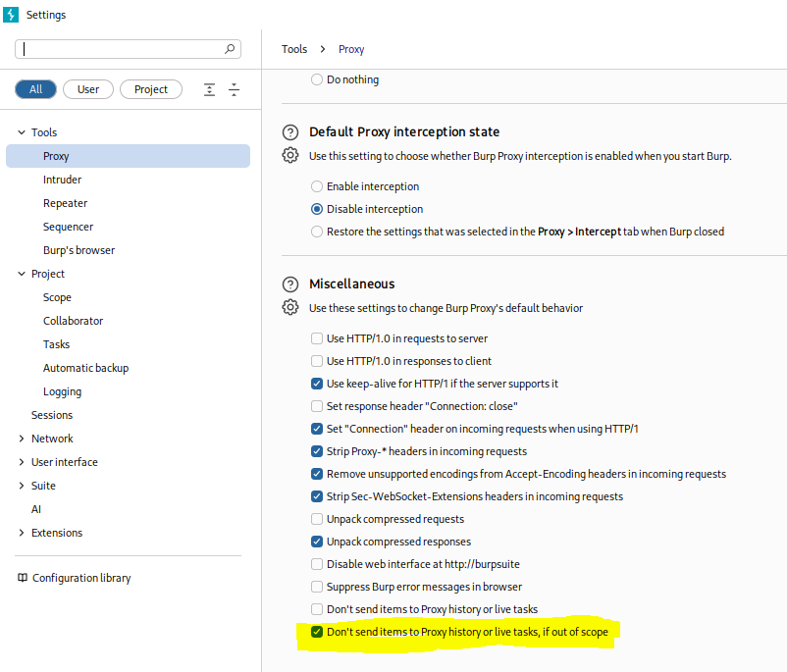Click the Tools breadcrumb link

coord(294,49)
